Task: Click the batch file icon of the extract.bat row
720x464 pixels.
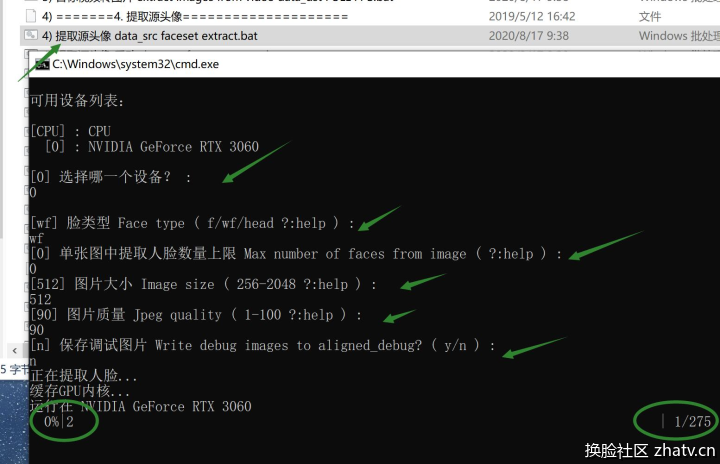Action: [31, 35]
